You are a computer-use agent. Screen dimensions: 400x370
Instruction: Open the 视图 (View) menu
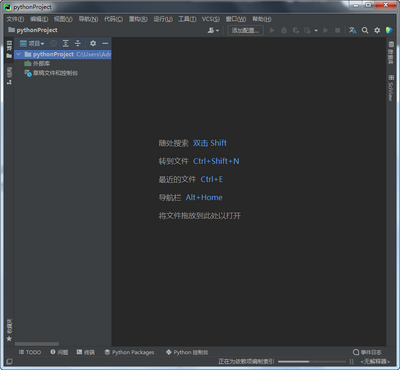63,19
